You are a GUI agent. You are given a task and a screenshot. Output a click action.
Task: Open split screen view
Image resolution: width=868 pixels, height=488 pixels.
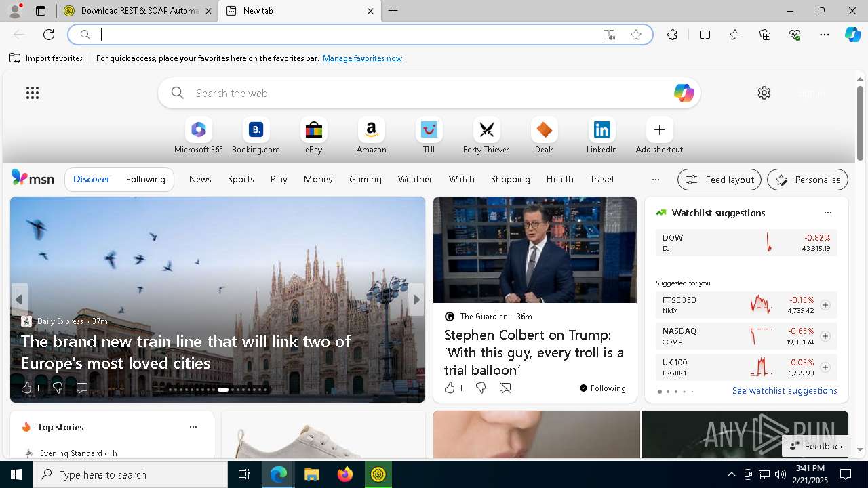click(x=705, y=35)
